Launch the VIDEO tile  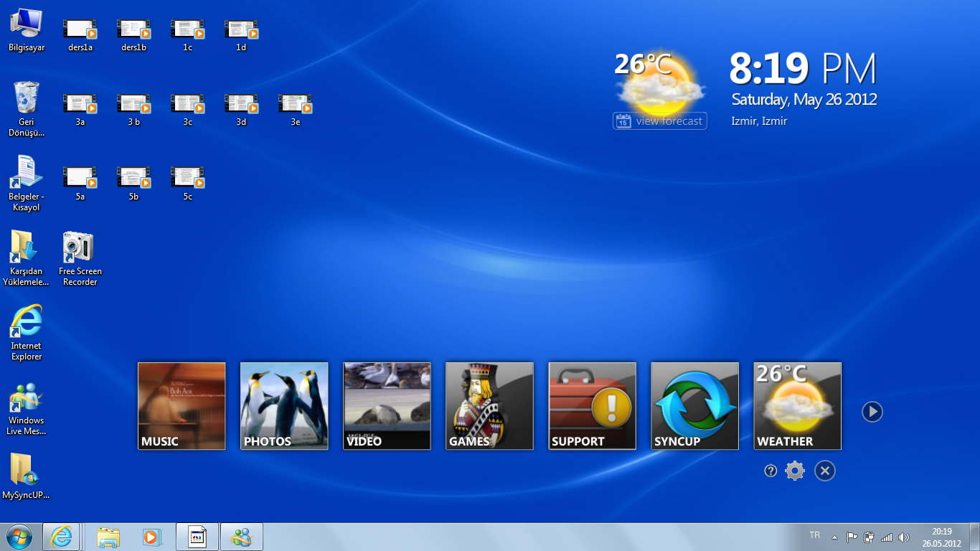coord(387,405)
